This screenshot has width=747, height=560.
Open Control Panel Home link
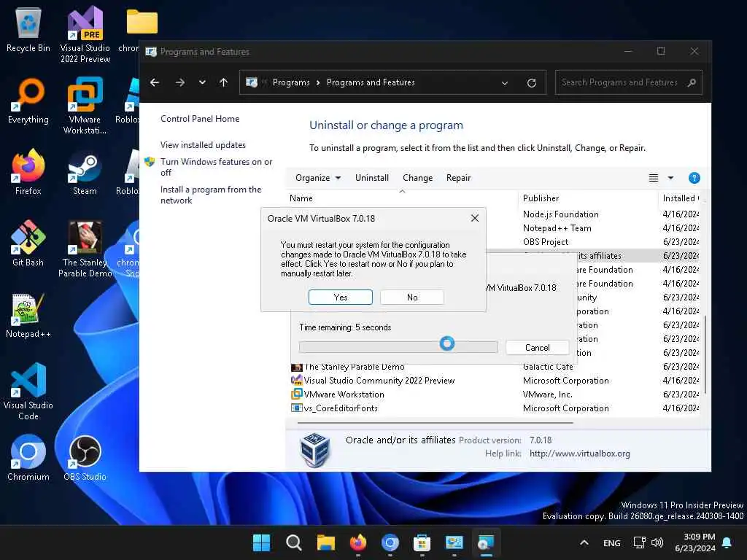click(200, 119)
